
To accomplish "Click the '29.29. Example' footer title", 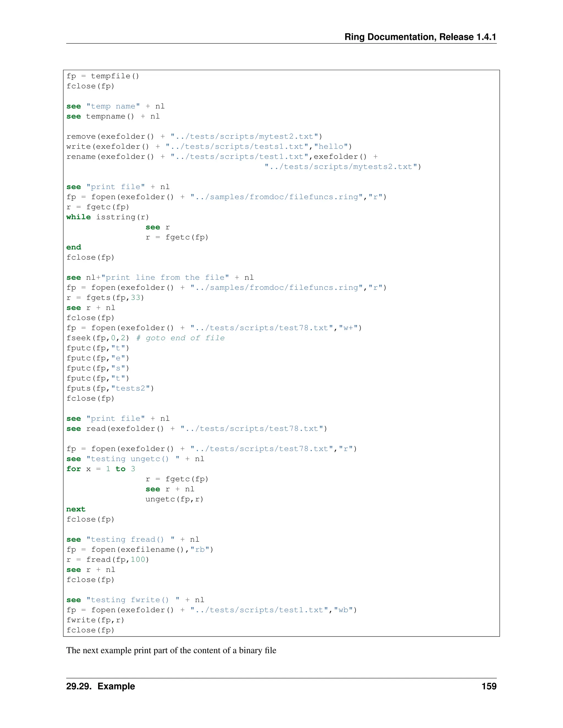I will click(x=100, y=686).
